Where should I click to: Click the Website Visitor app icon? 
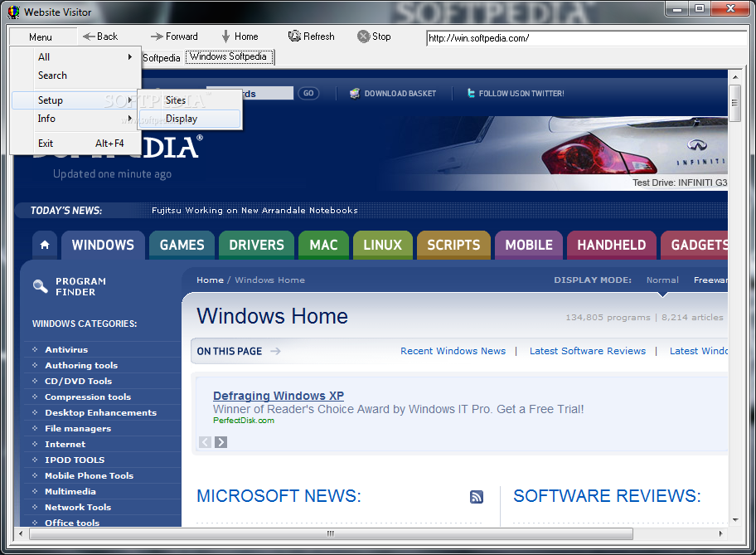(x=13, y=12)
